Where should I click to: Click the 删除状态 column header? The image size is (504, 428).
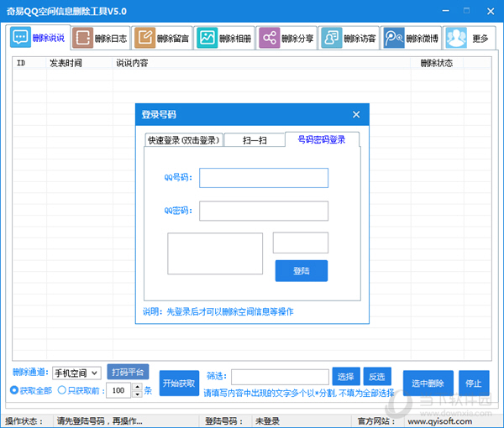click(x=437, y=63)
